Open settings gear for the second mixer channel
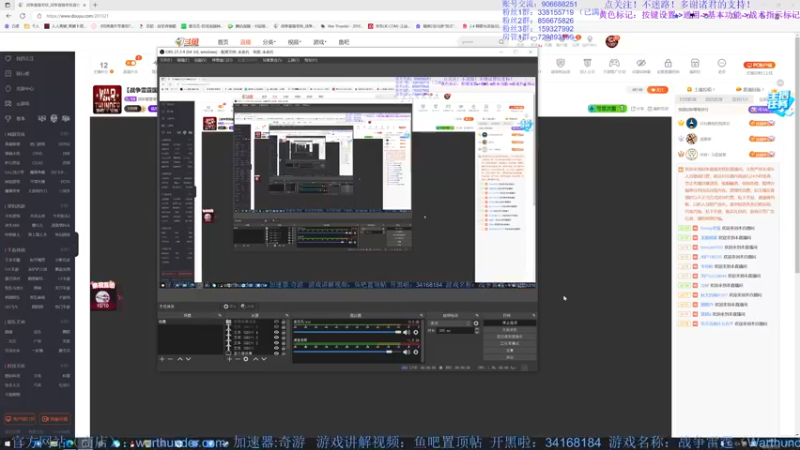Screen dimensions: 800x450 416,352
